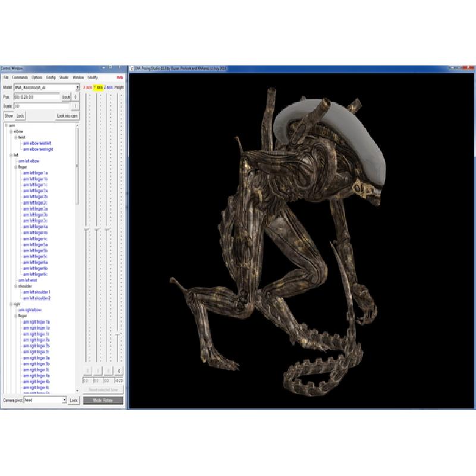Select bone arm elbow twist left
Image resolution: width=476 pixels, height=476 pixels.
37,143
